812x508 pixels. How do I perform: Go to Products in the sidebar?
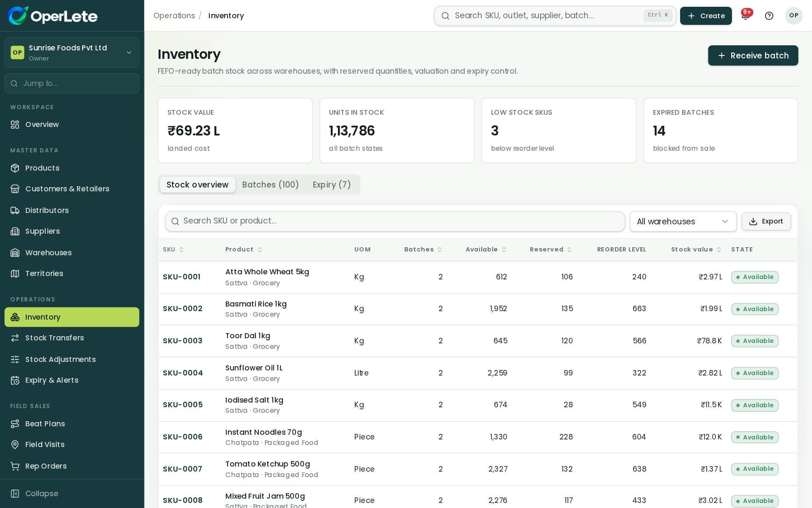[72, 168]
